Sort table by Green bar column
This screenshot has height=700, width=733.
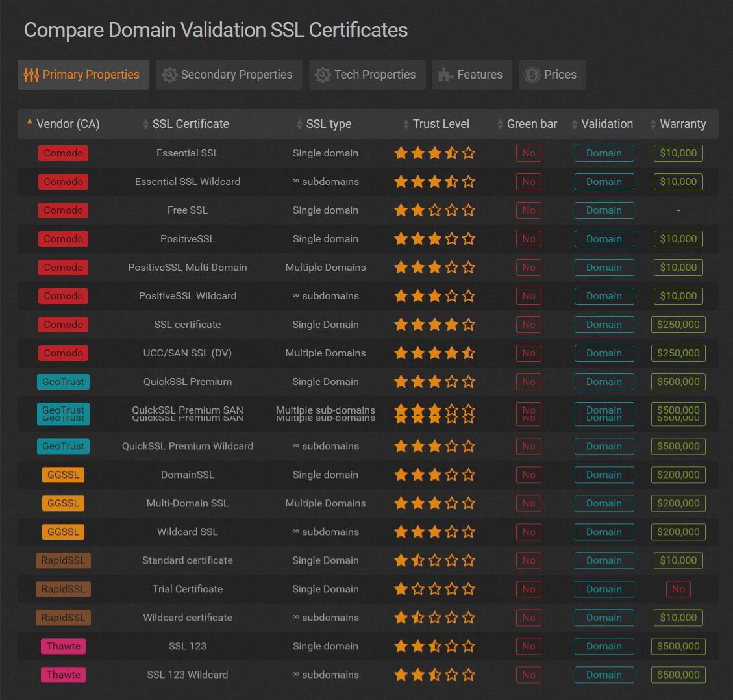point(527,124)
